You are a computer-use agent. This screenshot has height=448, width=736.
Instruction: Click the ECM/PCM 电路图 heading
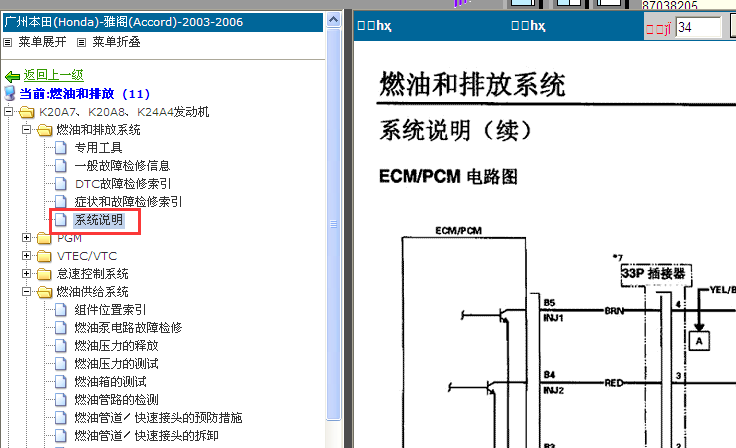coord(448,177)
